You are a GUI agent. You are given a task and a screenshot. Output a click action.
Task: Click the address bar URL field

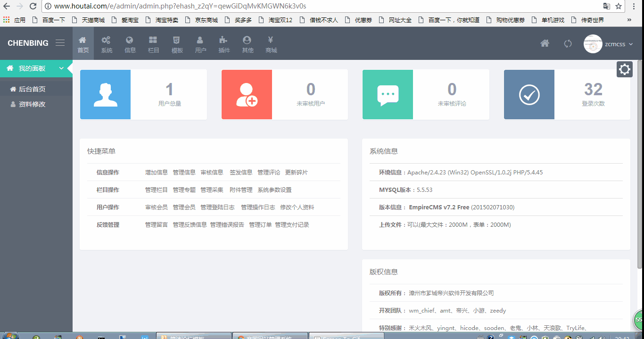tap(321, 6)
